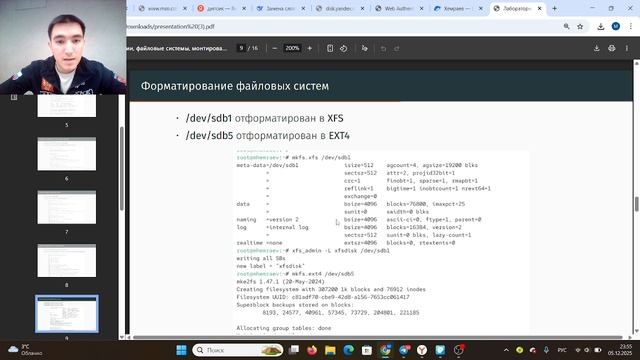Click the thumbnail sidebar vertical scrollbar

(x=122, y=168)
